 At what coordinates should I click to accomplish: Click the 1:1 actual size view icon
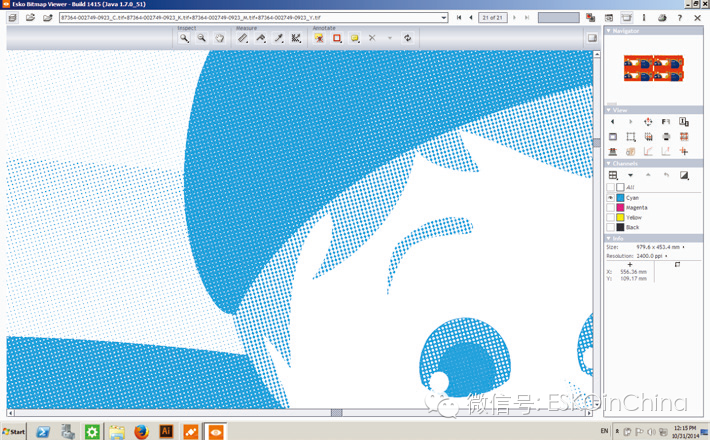[x=684, y=122]
